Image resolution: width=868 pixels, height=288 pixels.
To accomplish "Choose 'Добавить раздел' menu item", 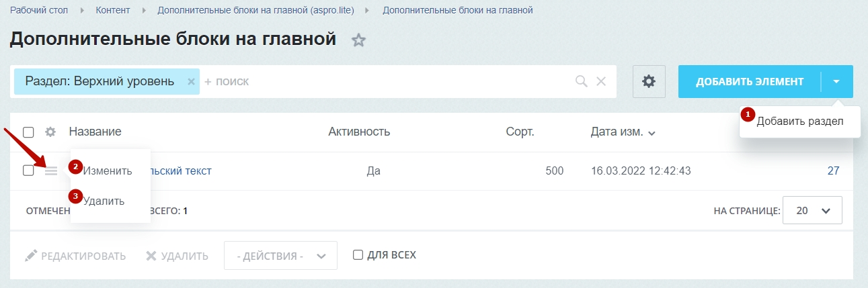I will (800, 122).
